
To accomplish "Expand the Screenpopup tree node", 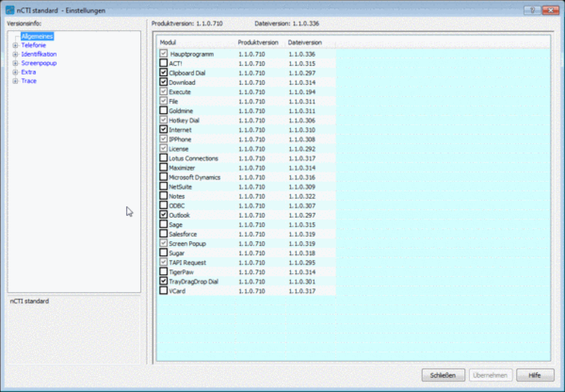I will (15, 63).
